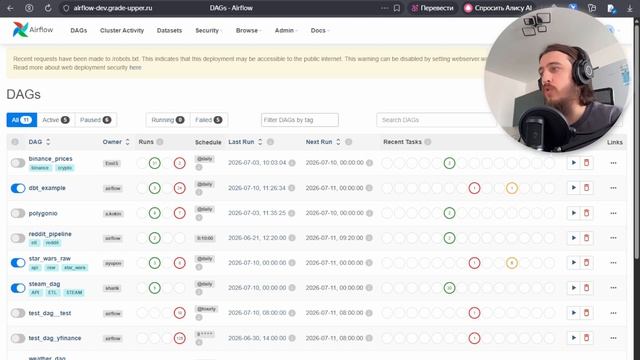640x360 pixels.
Task: Unpause the test_dag_yfinance toggle
Action: [x=18, y=338]
